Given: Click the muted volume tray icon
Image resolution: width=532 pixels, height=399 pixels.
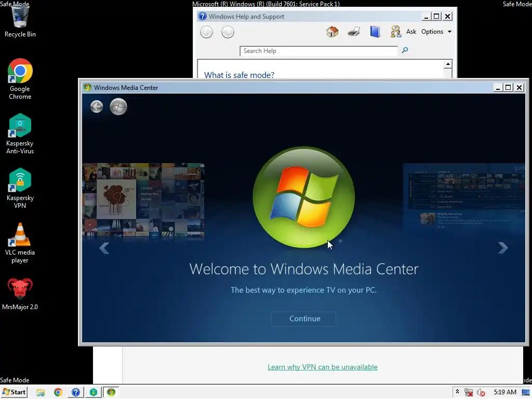Looking at the screenshot, I should pyautogui.click(x=481, y=392).
